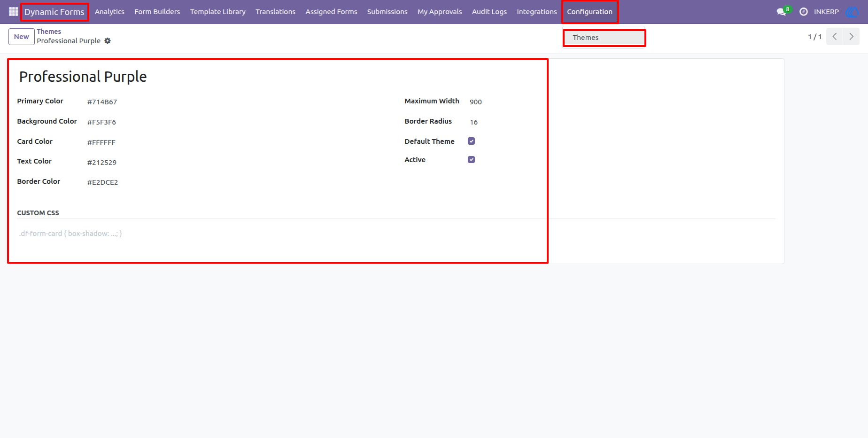Click the 1 / 1 pager counter
Image resolution: width=868 pixels, height=438 pixels.
(815, 37)
